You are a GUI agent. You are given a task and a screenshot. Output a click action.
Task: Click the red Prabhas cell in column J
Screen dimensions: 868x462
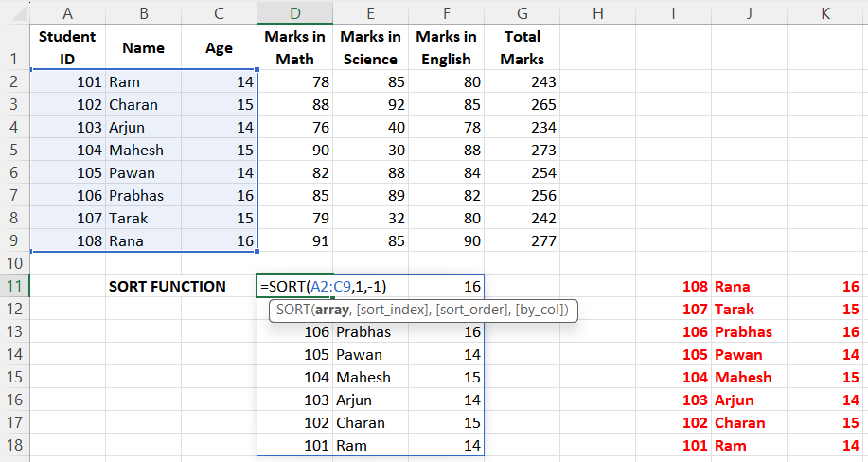(x=748, y=332)
